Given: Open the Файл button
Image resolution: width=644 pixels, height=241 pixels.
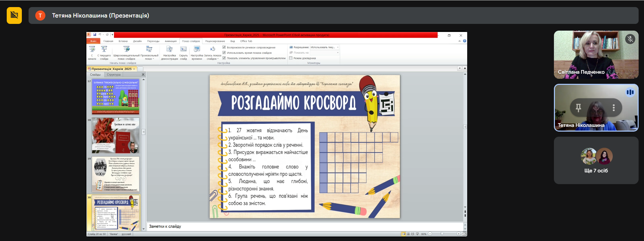Looking at the screenshot, I should tap(93, 41).
